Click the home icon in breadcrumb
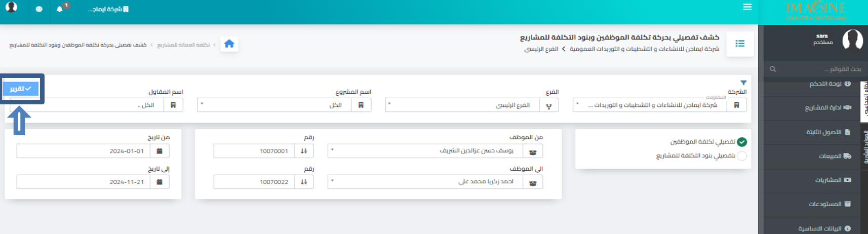Screen dimensions: 868x234 (x=229, y=44)
